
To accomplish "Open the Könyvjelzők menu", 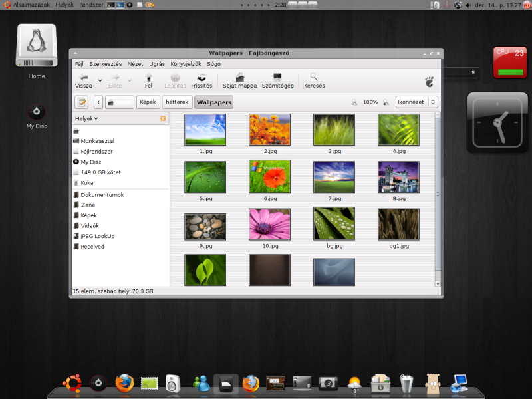I will click(186, 64).
